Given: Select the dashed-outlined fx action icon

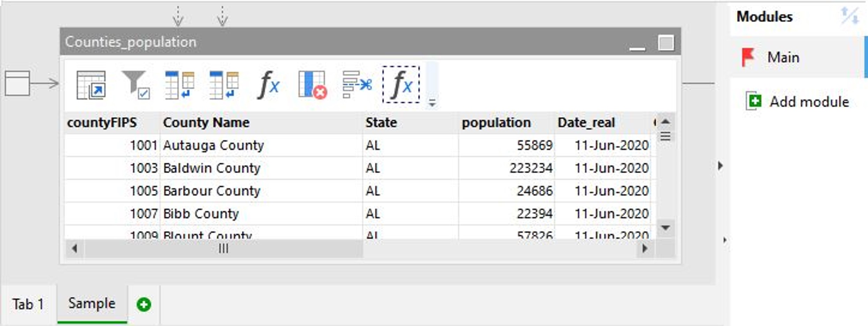Looking at the screenshot, I should click(x=401, y=85).
